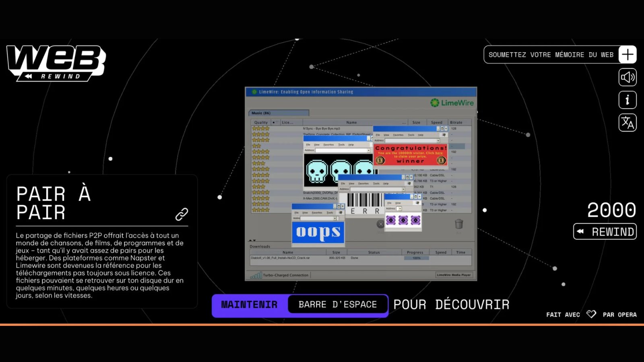Click the Quality column header
This screenshot has width=644, height=362.
261,122
